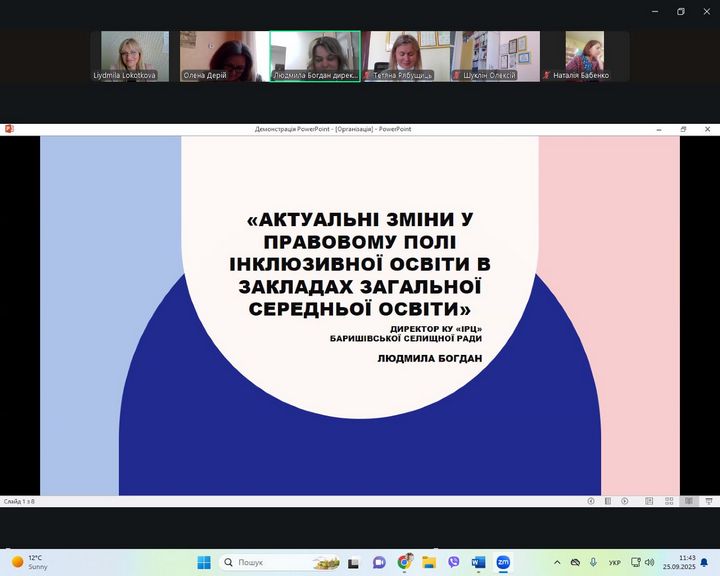Open Viber from the taskbar
This screenshot has height=576, width=720.
pyautogui.click(x=454, y=562)
